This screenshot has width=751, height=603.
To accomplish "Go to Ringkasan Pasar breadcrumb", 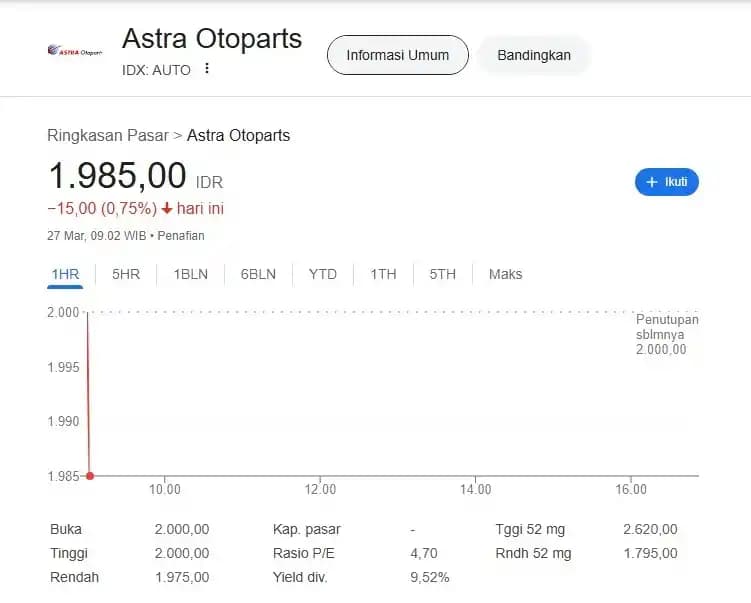I will 108,136.
